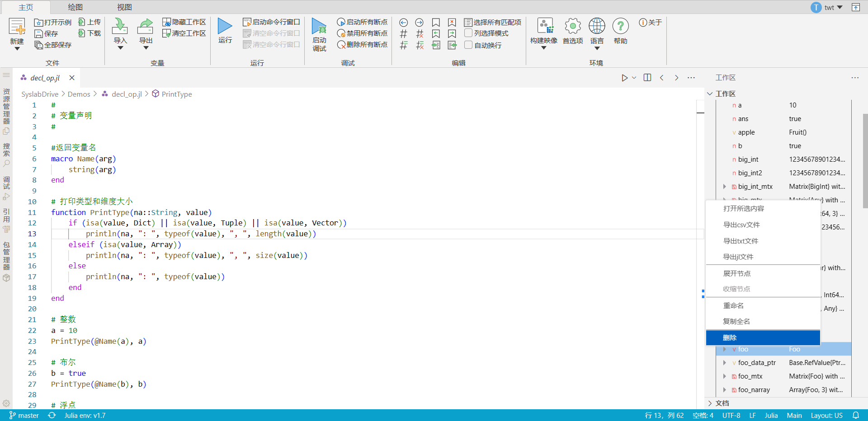
Task: Open notifications bell in status bar
Action: [856, 415]
